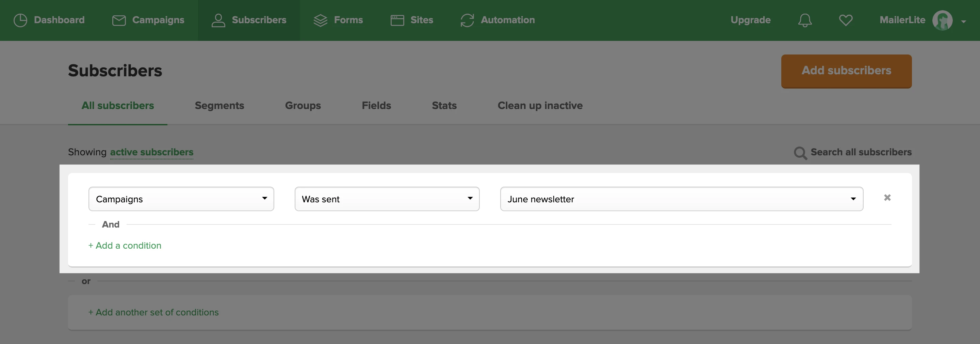Remove the condition with the X button
980x344 pixels.
pyautogui.click(x=887, y=198)
